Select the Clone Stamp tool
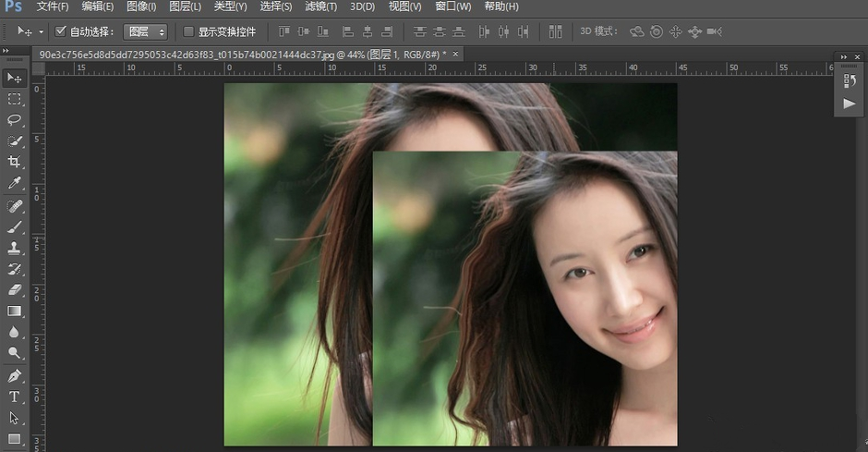Viewport: 868px width, 452px height. click(x=15, y=248)
